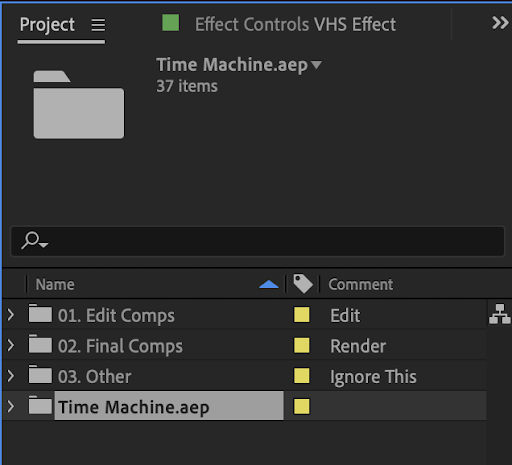This screenshot has width=512, height=465.
Task: Click the large folder thumbnail preview
Action: pyautogui.click(x=79, y=104)
